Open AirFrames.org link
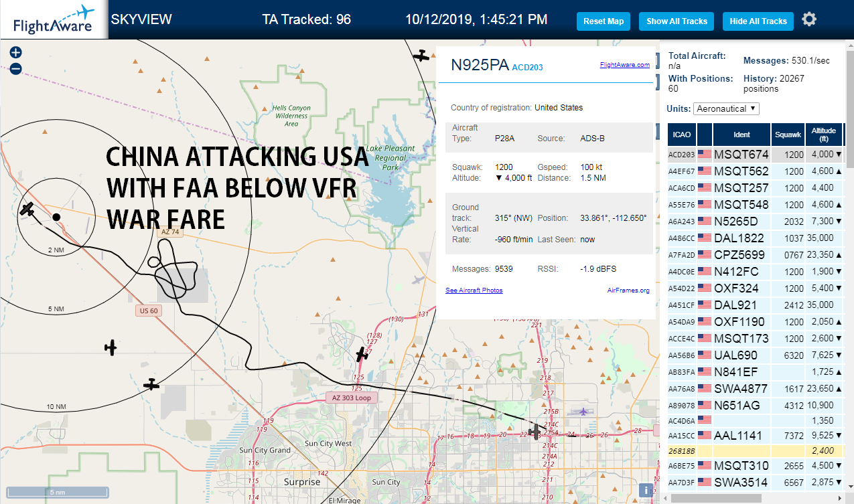This screenshot has height=504, width=854. click(628, 290)
